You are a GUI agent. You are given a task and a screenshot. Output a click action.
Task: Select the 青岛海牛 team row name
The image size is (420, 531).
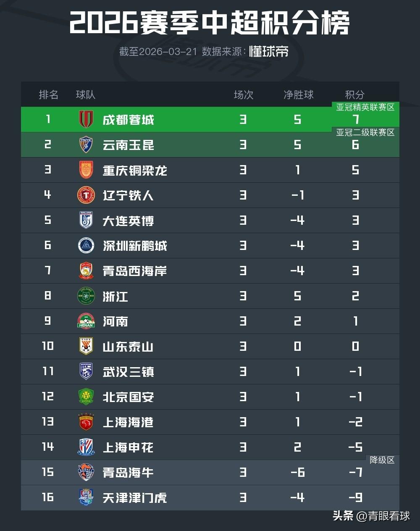click(128, 473)
